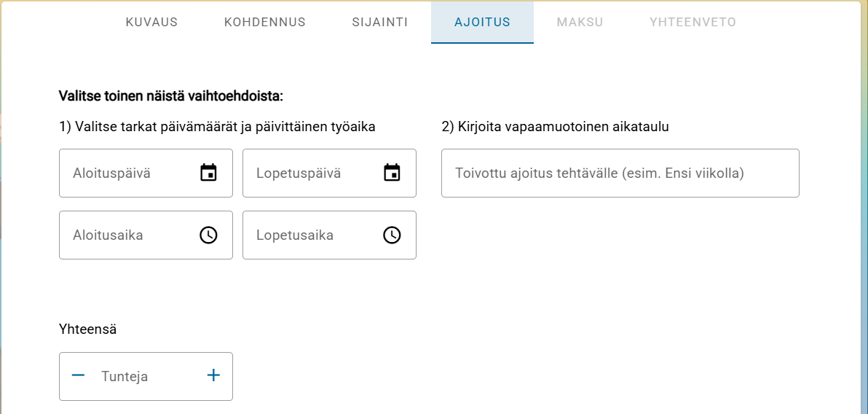Open the KOHDENNUS tab
Viewport: 868px width, 414px height.
coord(265,22)
